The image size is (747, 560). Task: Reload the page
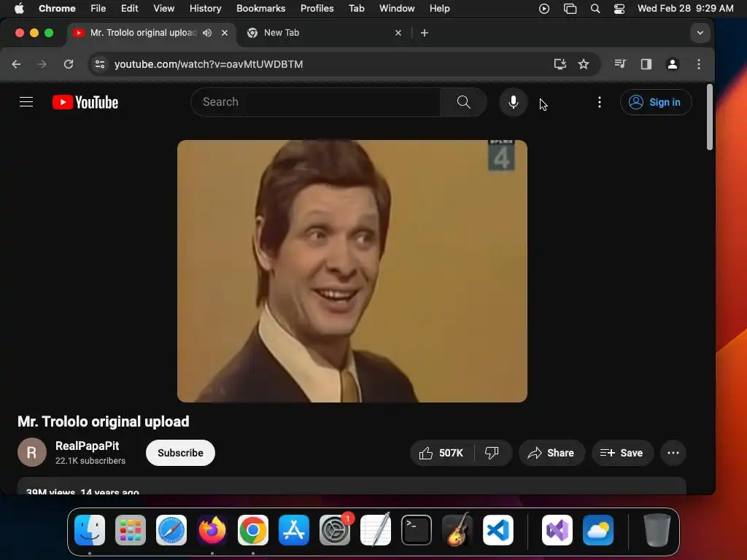pyautogui.click(x=69, y=64)
